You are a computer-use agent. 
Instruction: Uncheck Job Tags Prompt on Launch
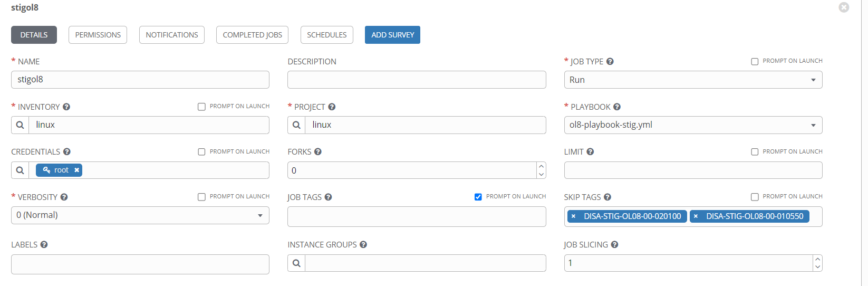[x=478, y=197]
